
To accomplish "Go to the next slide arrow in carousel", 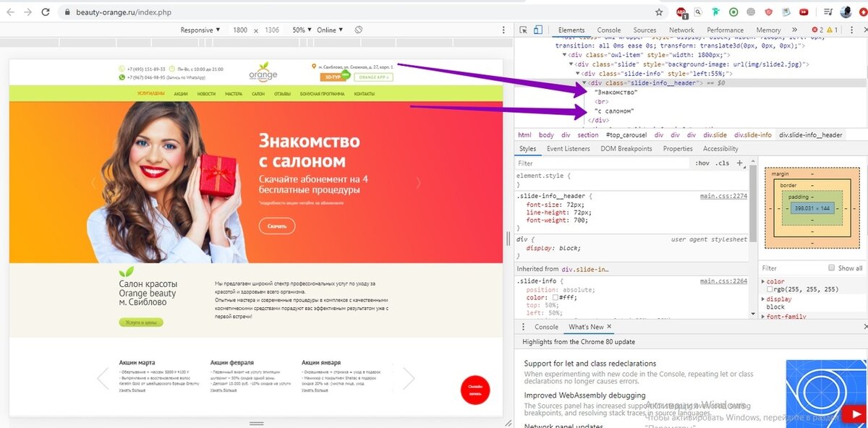I will coord(418,183).
